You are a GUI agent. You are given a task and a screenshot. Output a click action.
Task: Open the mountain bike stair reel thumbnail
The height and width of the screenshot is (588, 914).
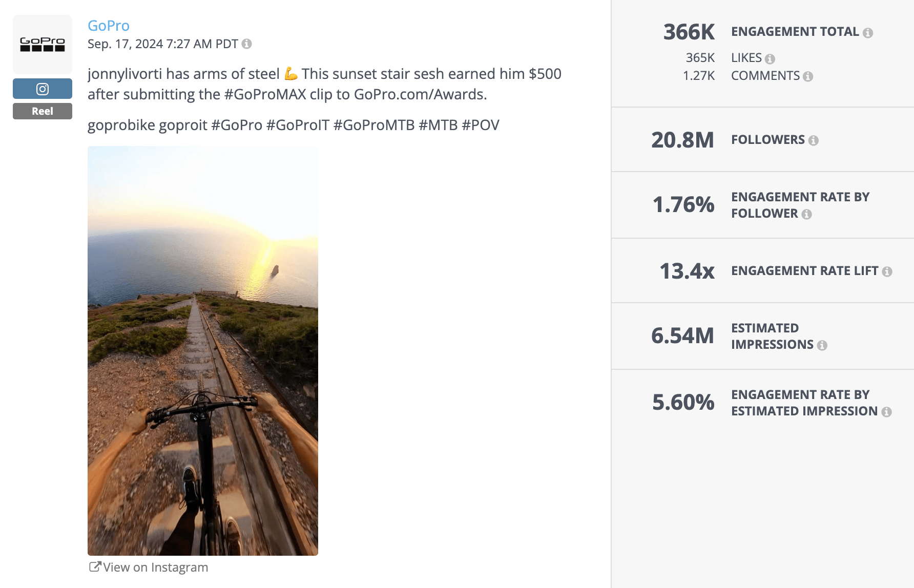pos(203,350)
